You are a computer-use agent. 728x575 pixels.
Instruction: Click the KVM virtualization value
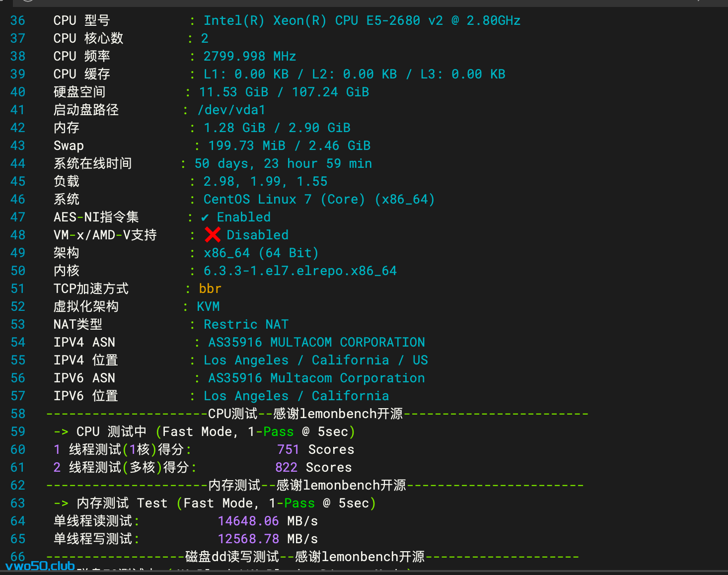click(x=208, y=307)
